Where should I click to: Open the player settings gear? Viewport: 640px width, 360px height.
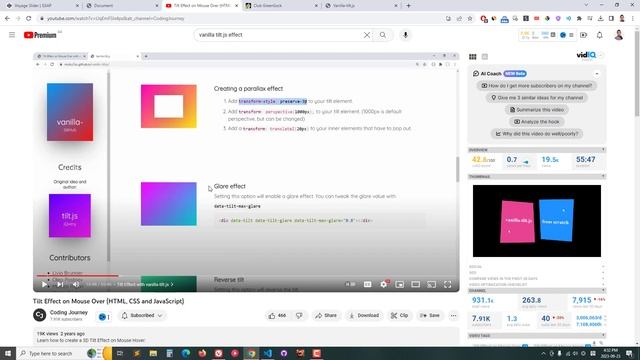pyautogui.click(x=384, y=284)
